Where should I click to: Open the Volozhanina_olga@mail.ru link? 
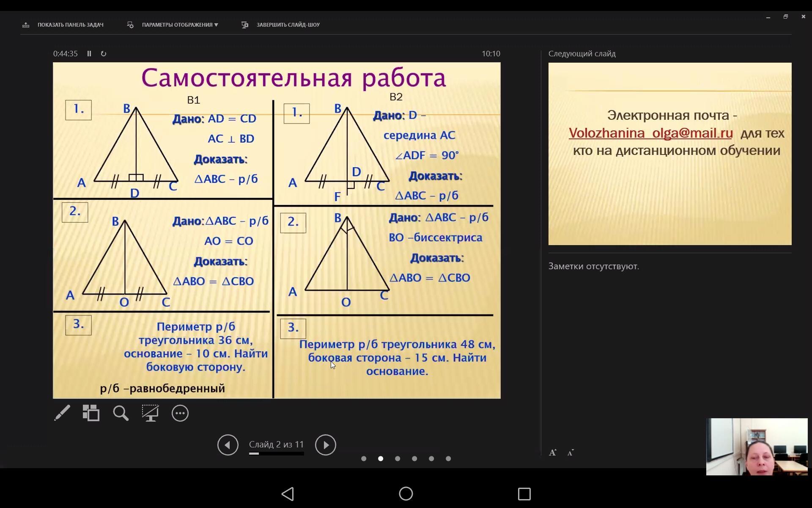click(650, 133)
